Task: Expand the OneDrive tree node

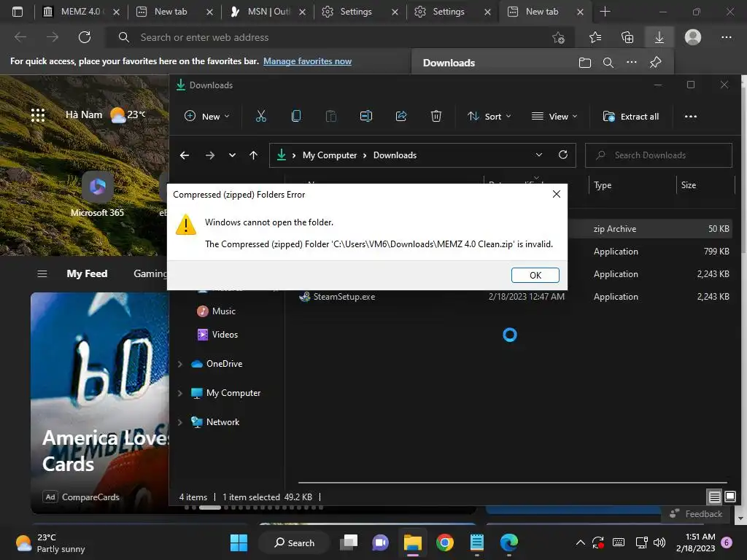Action: pyautogui.click(x=180, y=364)
